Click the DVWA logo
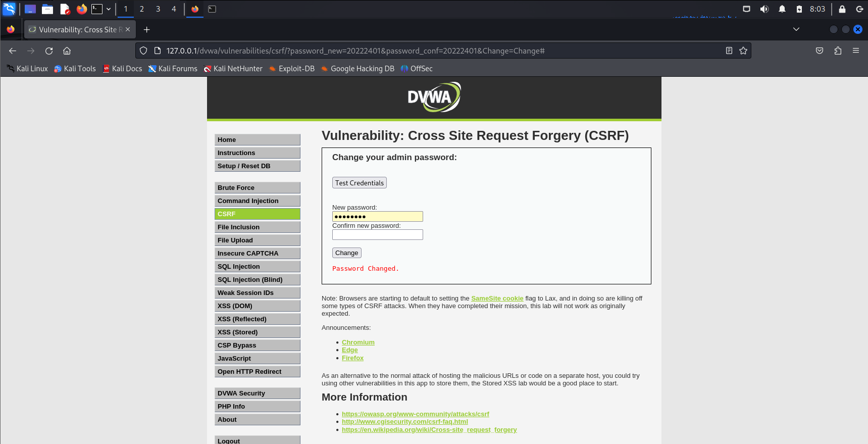 (x=434, y=97)
